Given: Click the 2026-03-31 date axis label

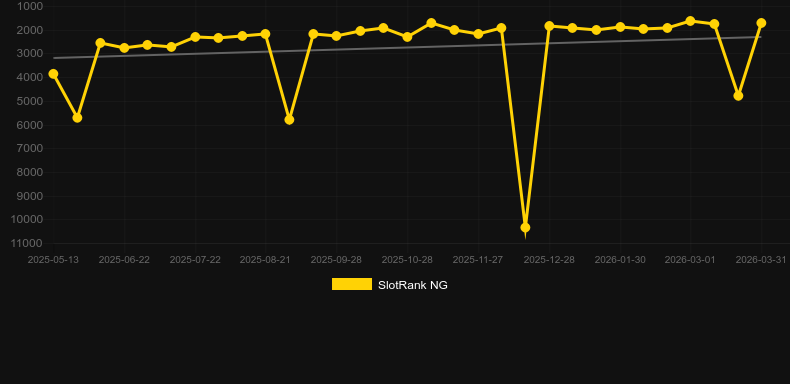Looking at the screenshot, I should [761, 260].
